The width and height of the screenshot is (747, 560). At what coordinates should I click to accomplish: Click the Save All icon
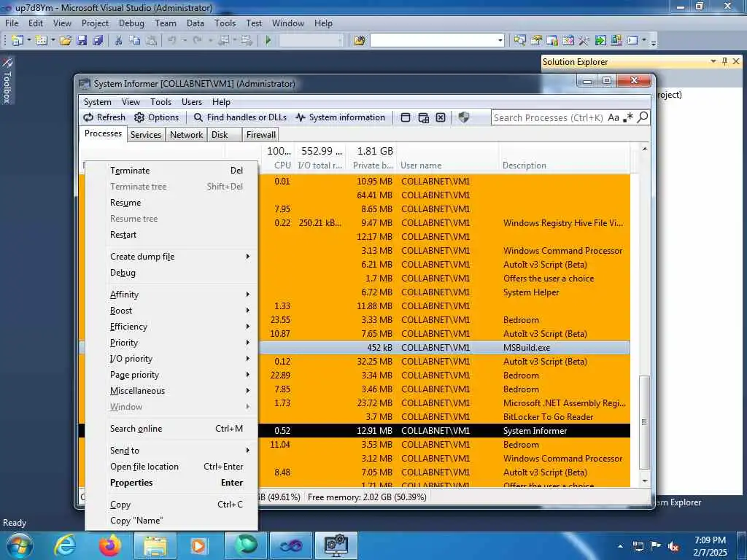[98, 41]
